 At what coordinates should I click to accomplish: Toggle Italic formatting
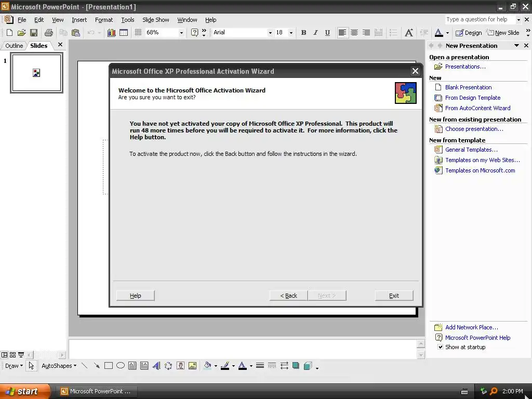(x=315, y=33)
